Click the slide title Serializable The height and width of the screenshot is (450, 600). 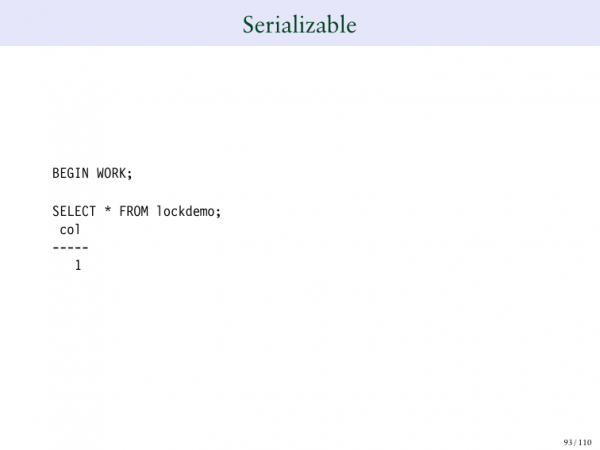click(x=299, y=24)
